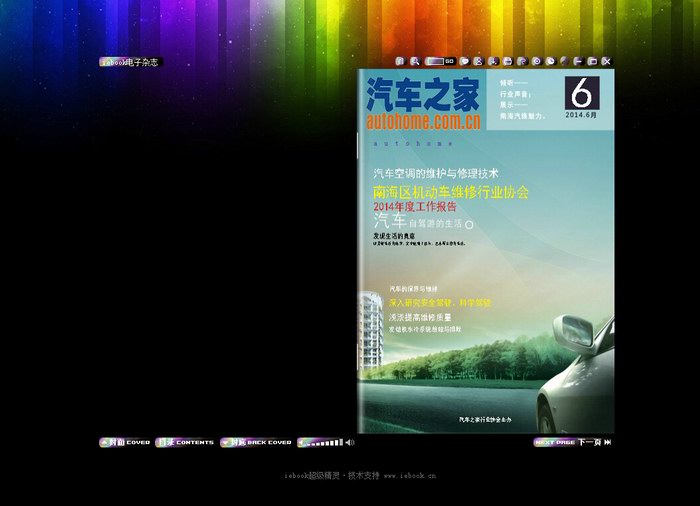This screenshot has width=700, height=506.
Task: Click the www.iebook.cn support link
Action: (x=410, y=476)
